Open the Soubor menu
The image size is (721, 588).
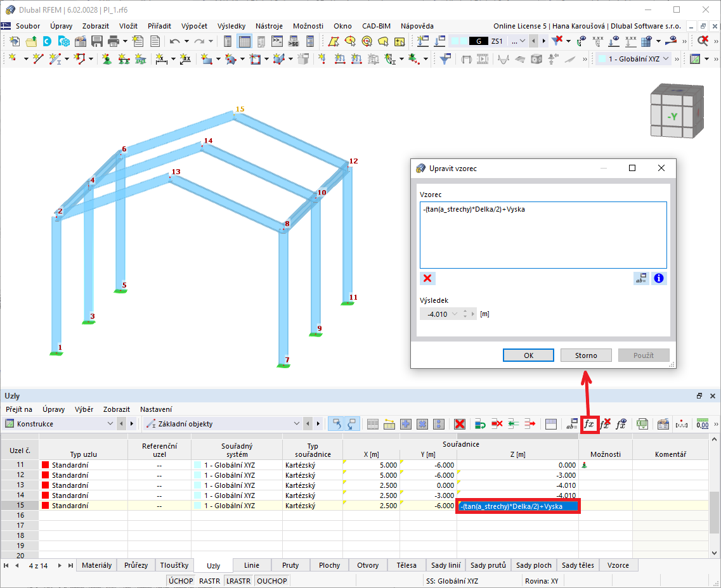pyautogui.click(x=28, y=26)
